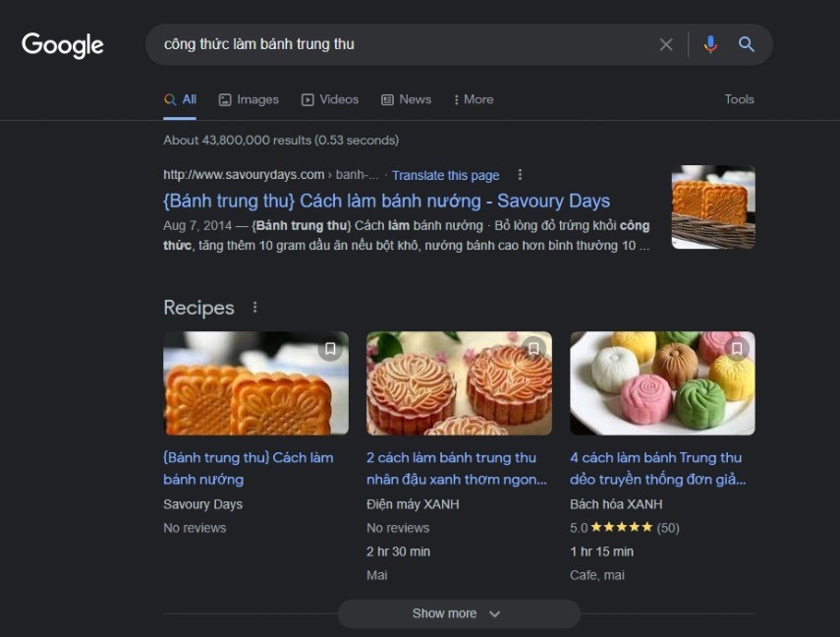
Task: Open three-dot menu beside Savoury Days result
Action: point(520,175)
